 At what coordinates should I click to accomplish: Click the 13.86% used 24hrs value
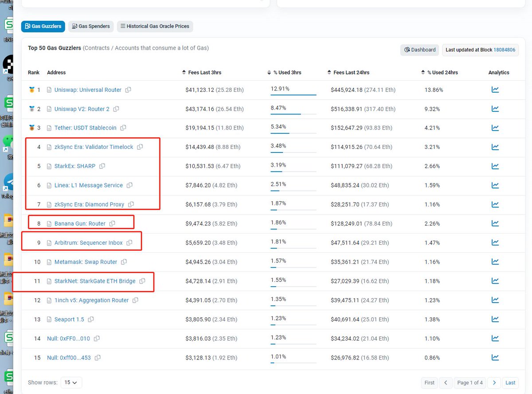coord(434,90)
